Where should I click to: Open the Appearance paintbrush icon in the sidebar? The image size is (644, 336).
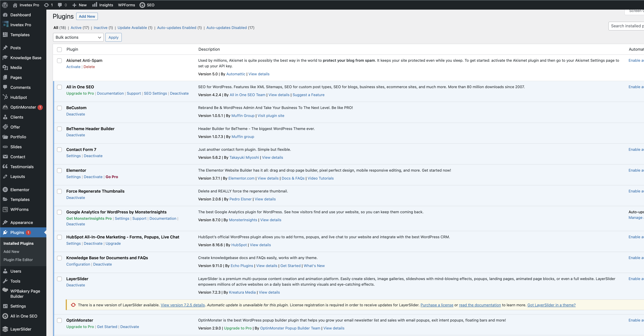[5, 222]
